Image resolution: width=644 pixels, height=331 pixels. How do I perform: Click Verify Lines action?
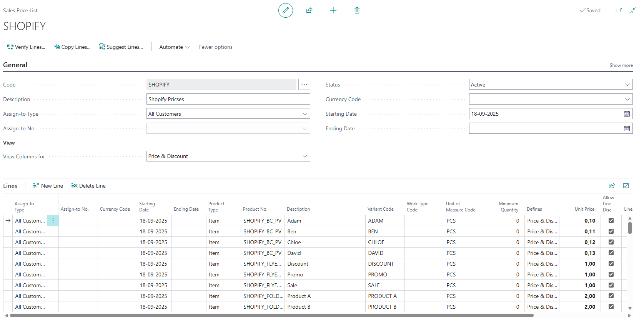coord(26,47)
